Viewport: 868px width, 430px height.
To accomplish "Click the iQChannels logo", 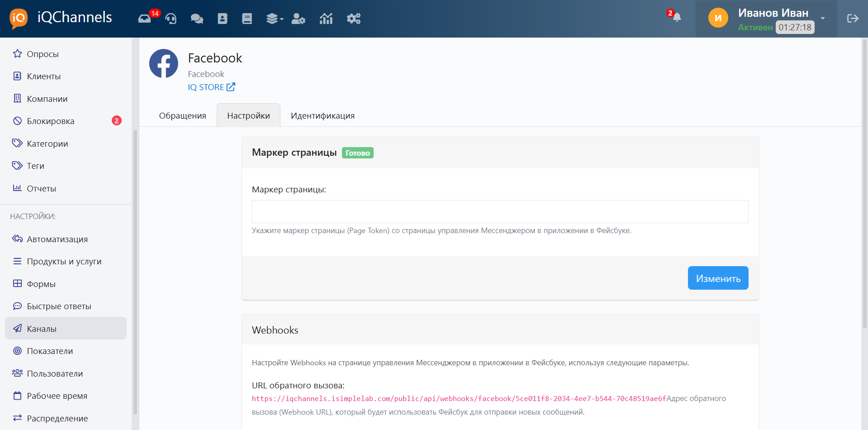I will [61, 18].
